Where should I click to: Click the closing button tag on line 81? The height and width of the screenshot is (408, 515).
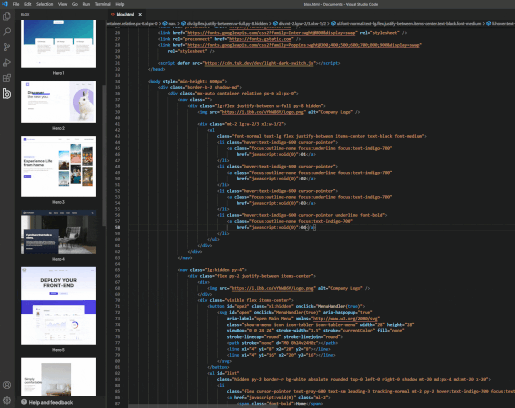click(x=218, y=367)
